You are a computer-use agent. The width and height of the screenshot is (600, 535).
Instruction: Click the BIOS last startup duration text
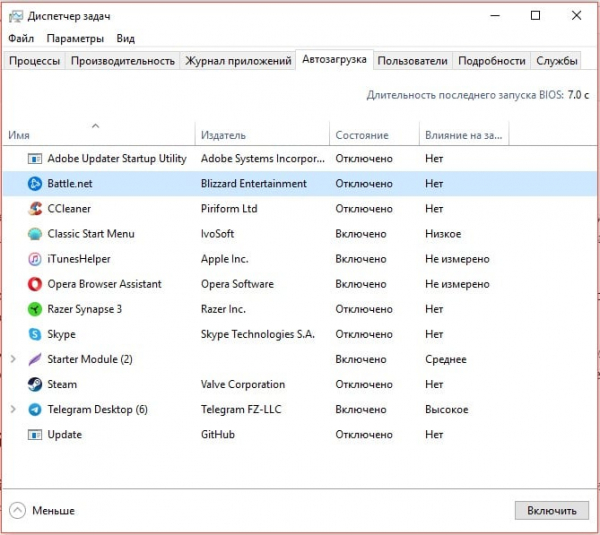tap(477, 95)
